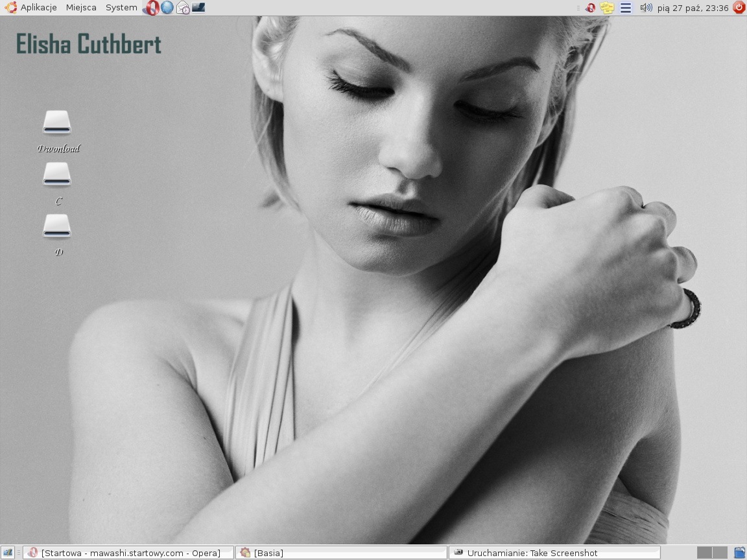Click the Show Desktop button in bottom panel
The height and width of the screenshot is (560, 747).
tap(8, 553)
